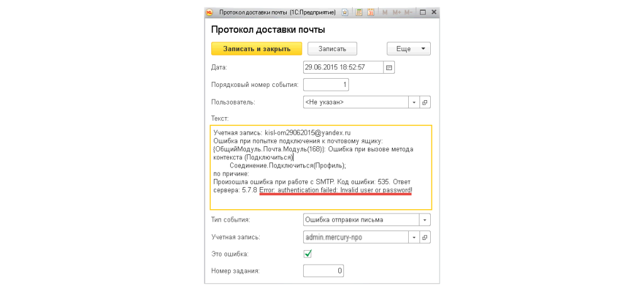The height and width of the screenshot is (291, 644).
Task: Open the Еще menu
Action: click(x=408, y=49)
